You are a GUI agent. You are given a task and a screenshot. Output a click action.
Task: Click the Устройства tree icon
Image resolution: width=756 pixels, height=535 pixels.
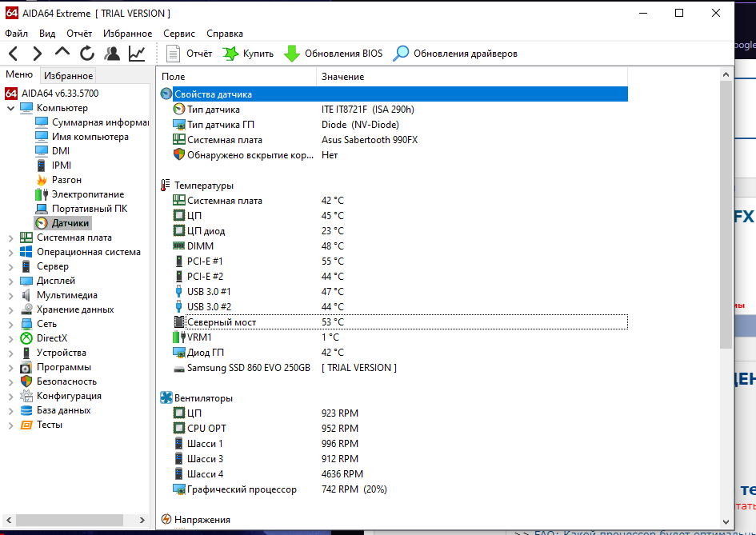click(x=26, y=353)
